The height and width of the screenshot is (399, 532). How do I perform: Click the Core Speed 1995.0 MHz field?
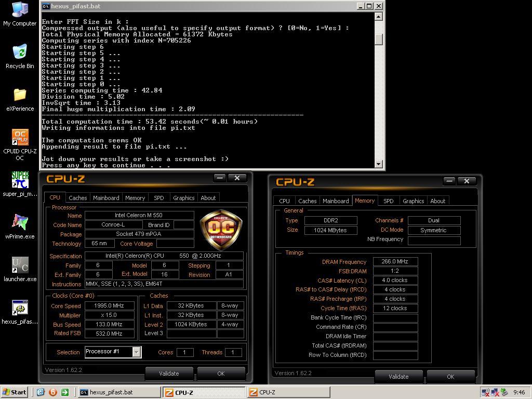click(109, 305)
